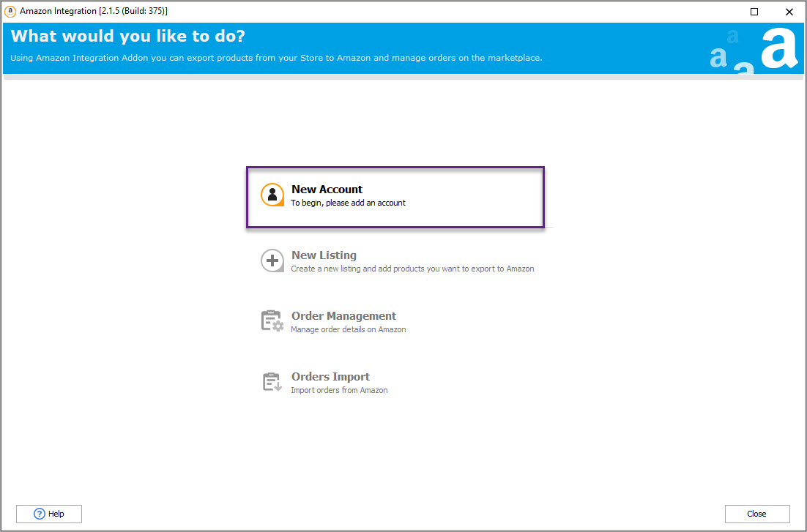
Task: Click 'To begin, please add an account' text
Action: click(348, 203)
